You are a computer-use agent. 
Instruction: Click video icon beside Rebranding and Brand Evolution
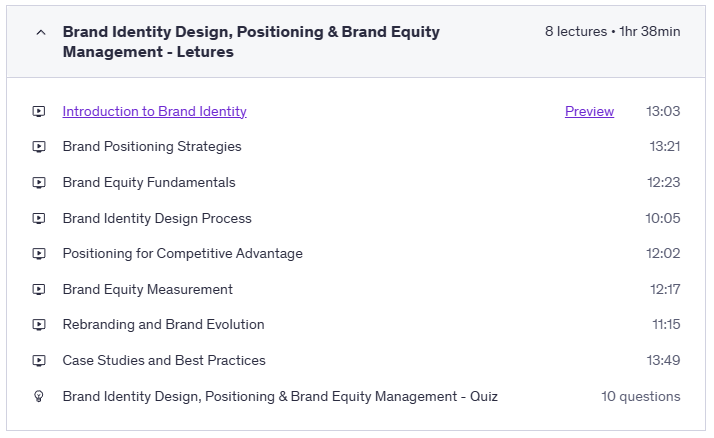(x=39, y=325)
